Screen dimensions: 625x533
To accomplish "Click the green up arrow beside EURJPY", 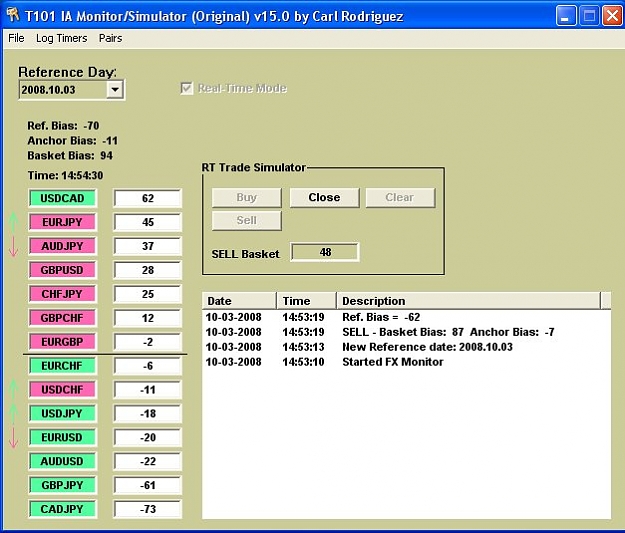I will click(x=14, y=222).
